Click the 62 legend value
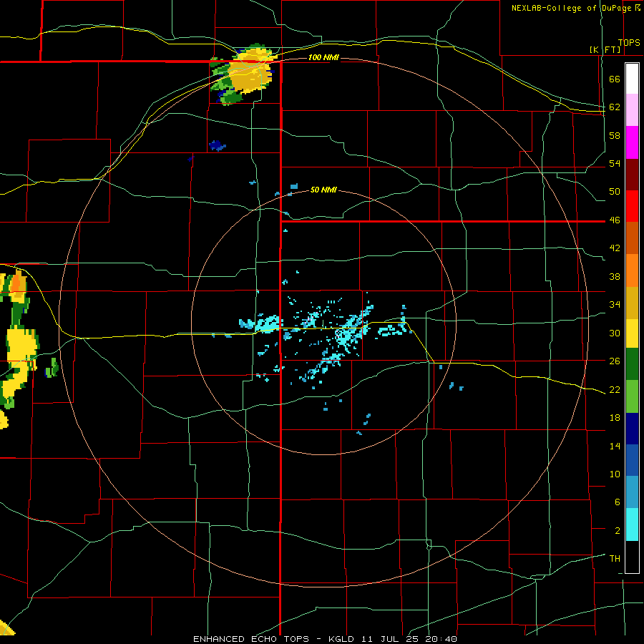 point(615,107)
